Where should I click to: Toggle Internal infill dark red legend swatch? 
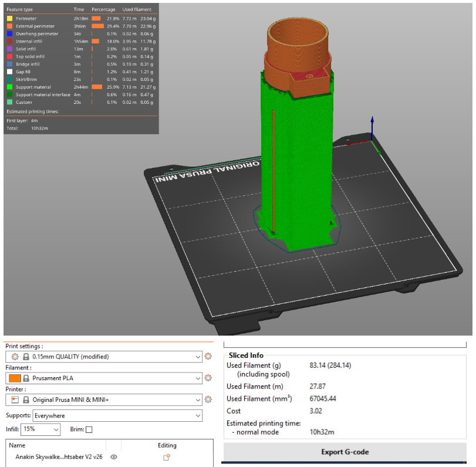[x=10, y=41]
